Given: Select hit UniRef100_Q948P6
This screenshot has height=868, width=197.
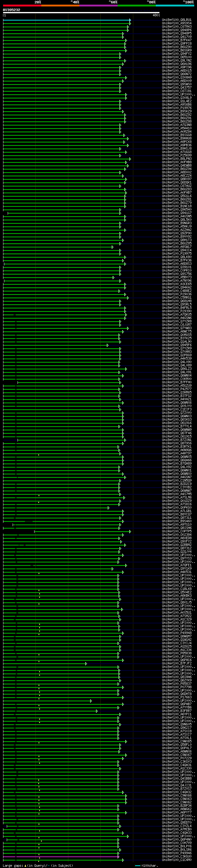Looking at the screenshot, I should pyautogui.click(x=177, y=30).
